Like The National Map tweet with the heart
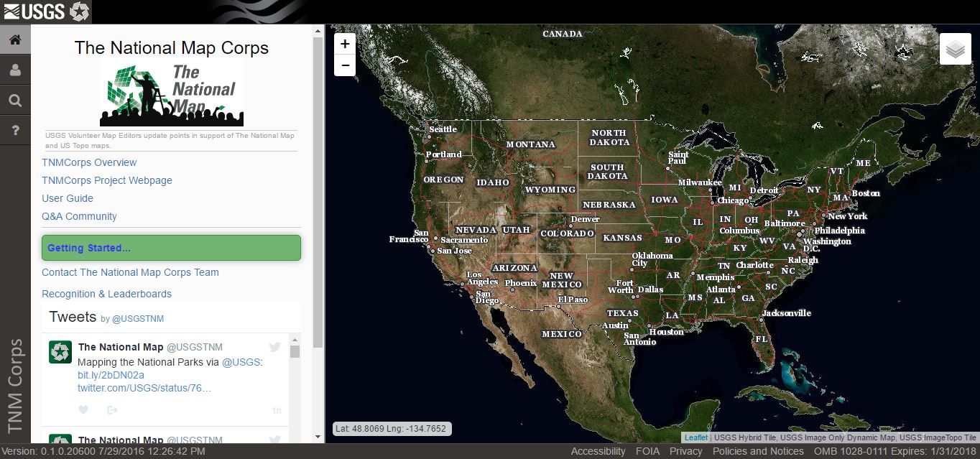The height and width of the screenshot is (459, 980). click(x=83, y=409)
